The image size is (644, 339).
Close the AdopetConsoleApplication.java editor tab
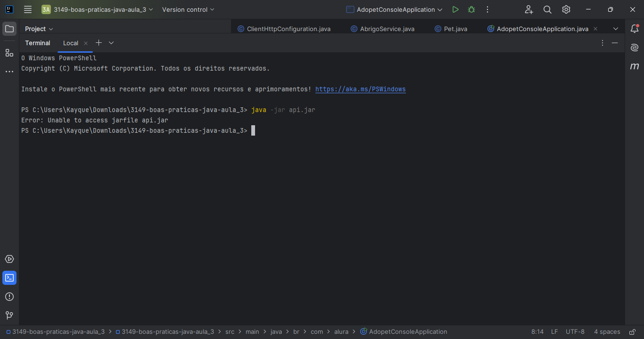pos(595,29)
